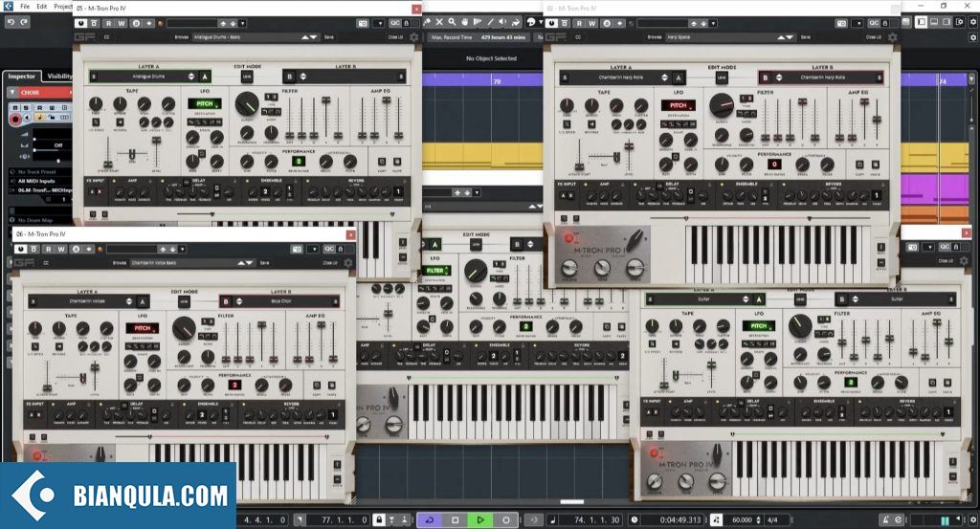Click the green Play button in transport
This screenshot has height=529, width=980.
pos(480,519)
